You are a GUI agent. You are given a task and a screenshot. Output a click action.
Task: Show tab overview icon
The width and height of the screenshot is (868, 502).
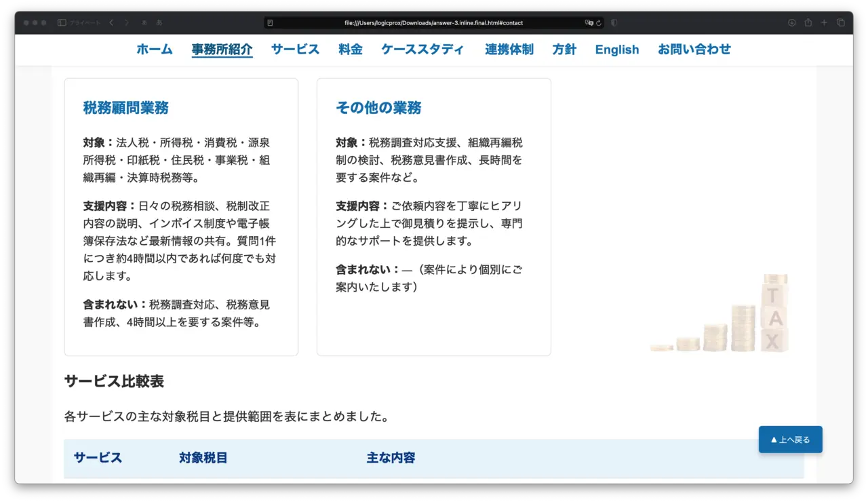coord(841,22)
